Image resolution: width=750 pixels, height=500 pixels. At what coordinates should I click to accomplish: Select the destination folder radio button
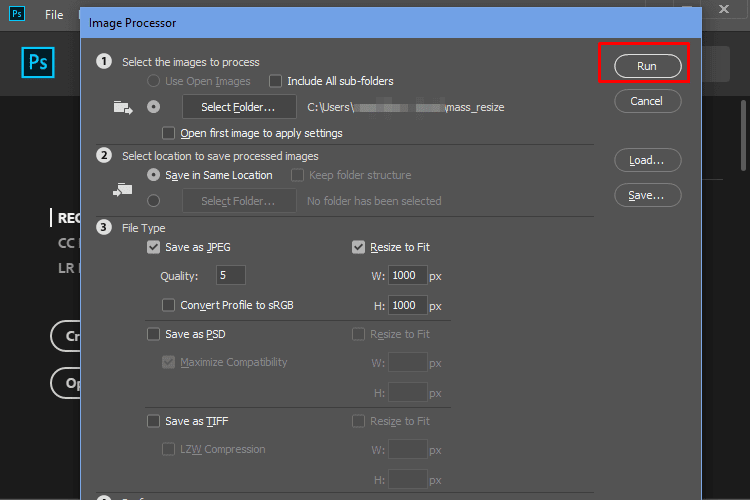click(x=153, y=200)
